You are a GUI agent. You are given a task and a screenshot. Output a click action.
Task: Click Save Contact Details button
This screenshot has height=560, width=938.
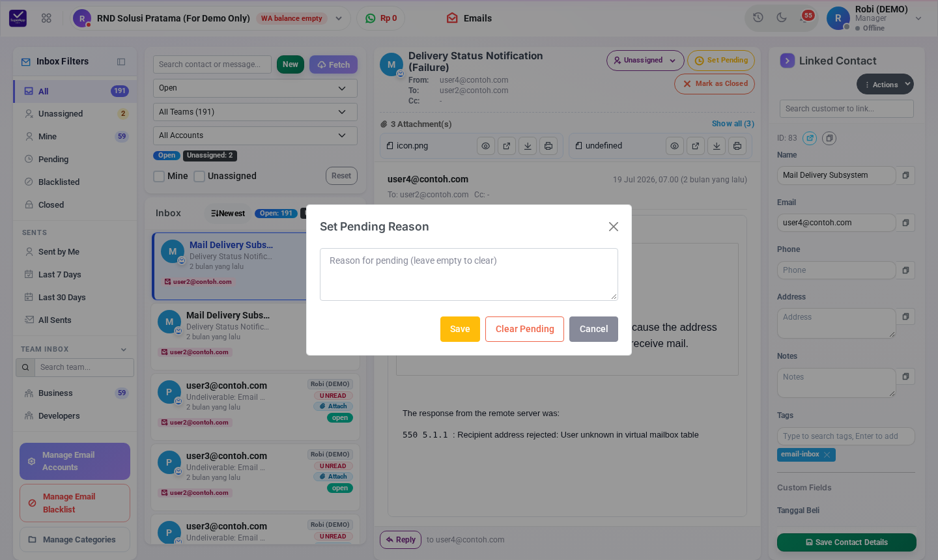[x=847, y=542]
